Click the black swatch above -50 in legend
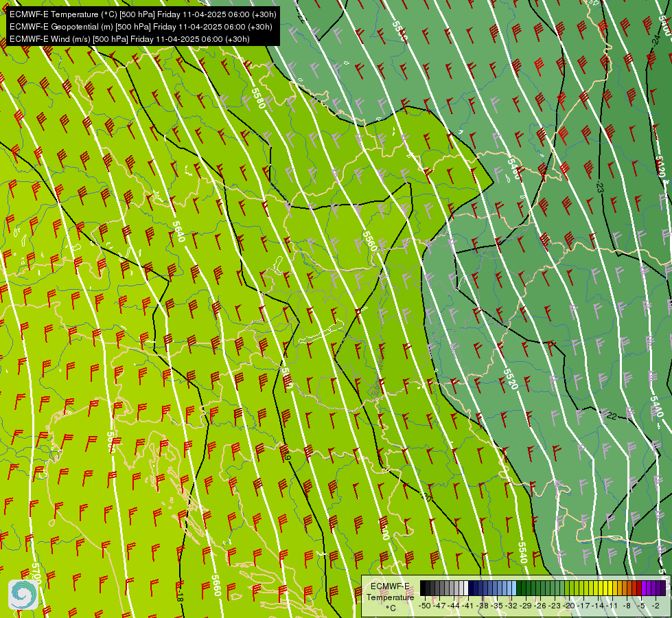Viewport: 672px width, 618px height. 423,588
